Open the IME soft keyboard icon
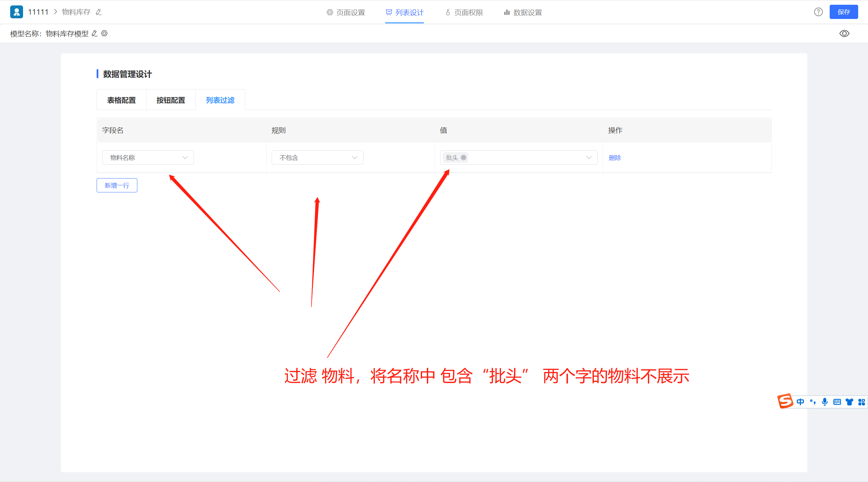 tap(837, 402)
